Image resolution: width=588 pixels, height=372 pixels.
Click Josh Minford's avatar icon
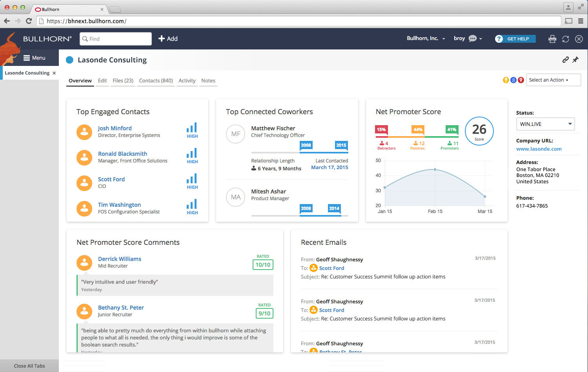[x=84, y=132]
